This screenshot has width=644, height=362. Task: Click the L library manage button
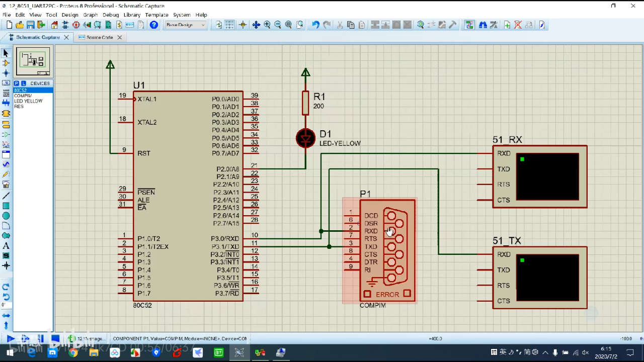point(23,83)
